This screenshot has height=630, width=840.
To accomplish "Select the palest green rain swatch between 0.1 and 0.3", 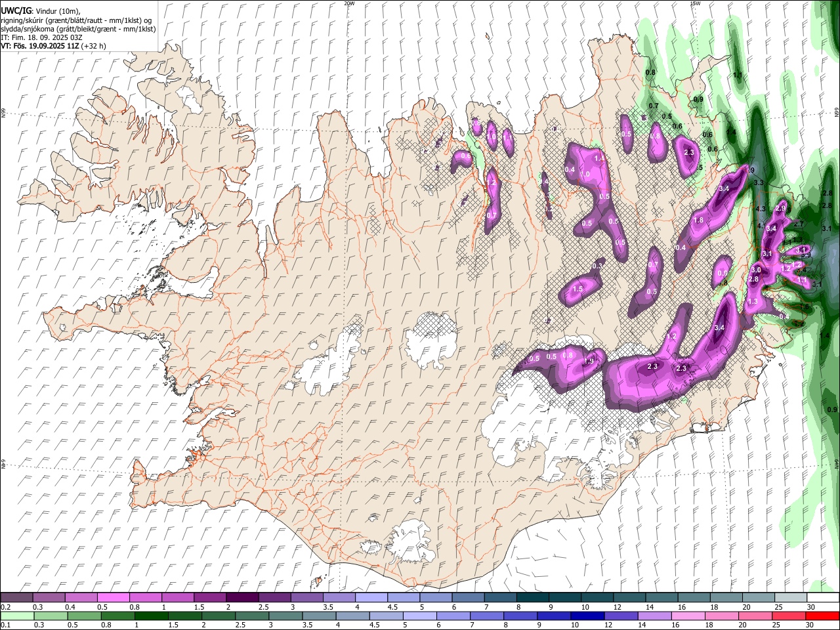I will 17,616.
